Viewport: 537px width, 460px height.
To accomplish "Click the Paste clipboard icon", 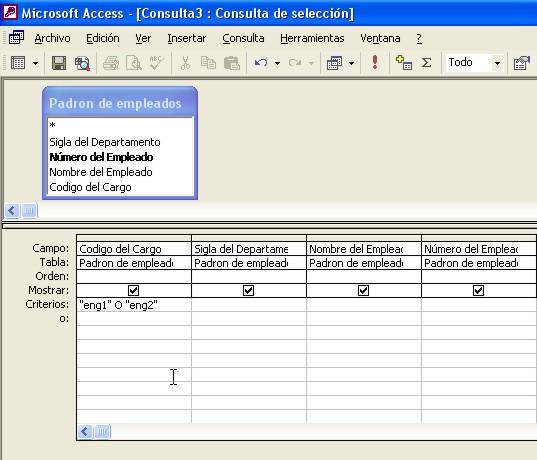I will pyautogui.click(x=232, y=63).
